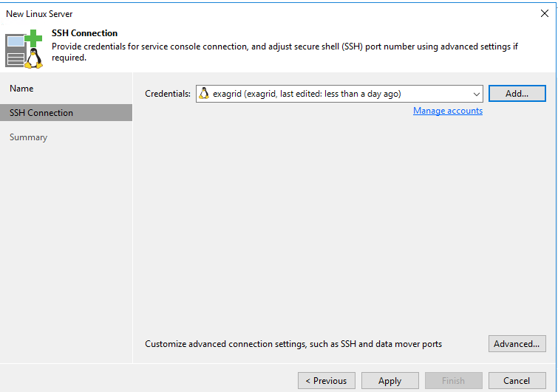Click the penguin on the header server graphic
This screenshot has height=392, width=558.
[x=33, y=58]
